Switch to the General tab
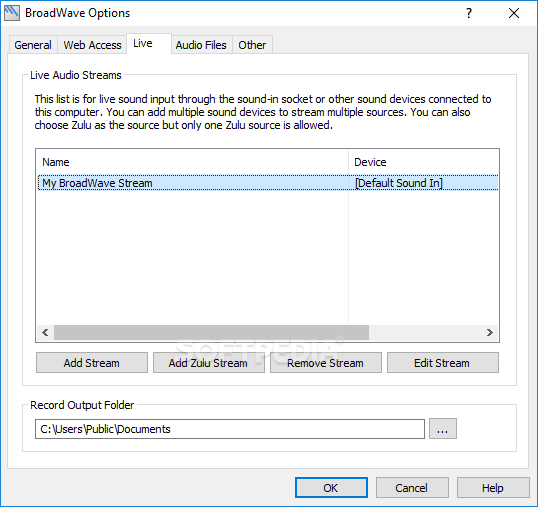The height and width of the screenshot is (507, 538). (33, 45)
